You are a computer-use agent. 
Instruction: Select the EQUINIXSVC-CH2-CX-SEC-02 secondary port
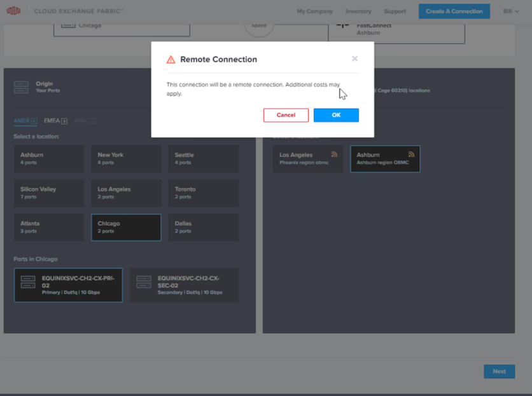point(185,285)
